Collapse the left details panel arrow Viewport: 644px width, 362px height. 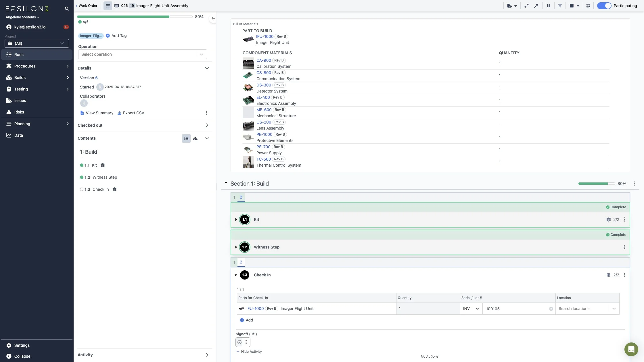(x=213, y=18)
